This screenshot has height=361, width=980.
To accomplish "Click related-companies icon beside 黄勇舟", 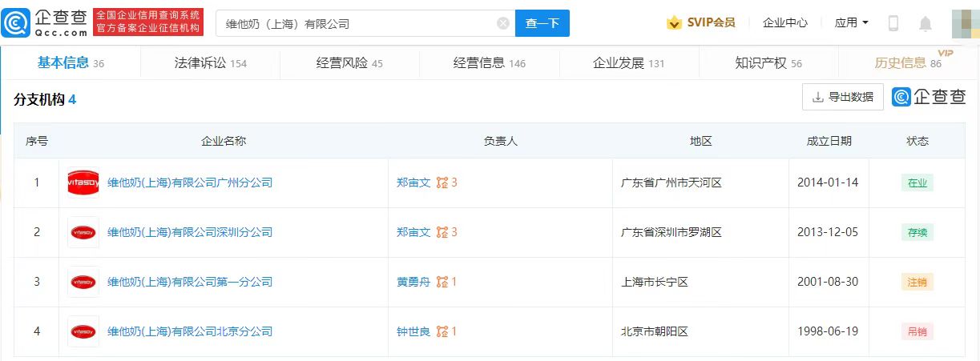I will 442,282.
